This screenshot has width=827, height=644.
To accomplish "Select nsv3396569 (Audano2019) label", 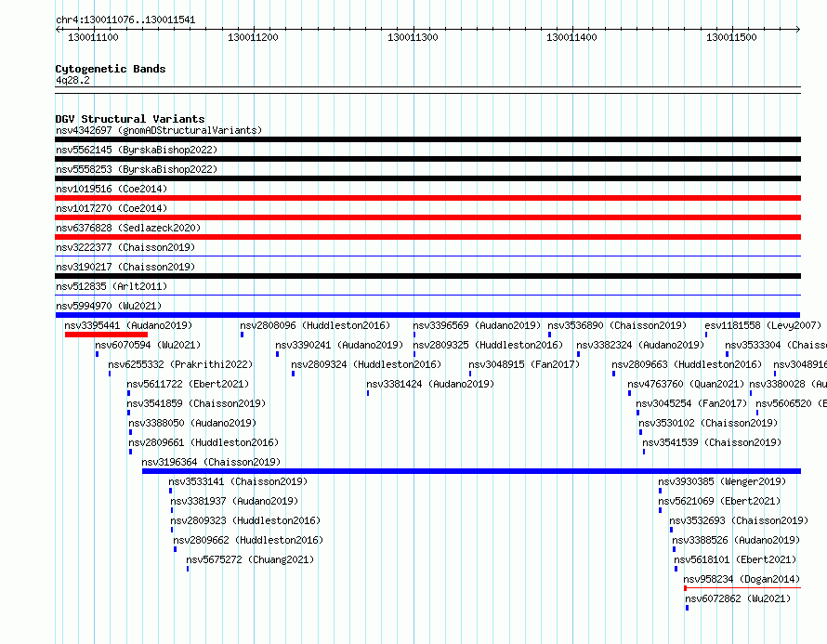I will coord(477,325).
